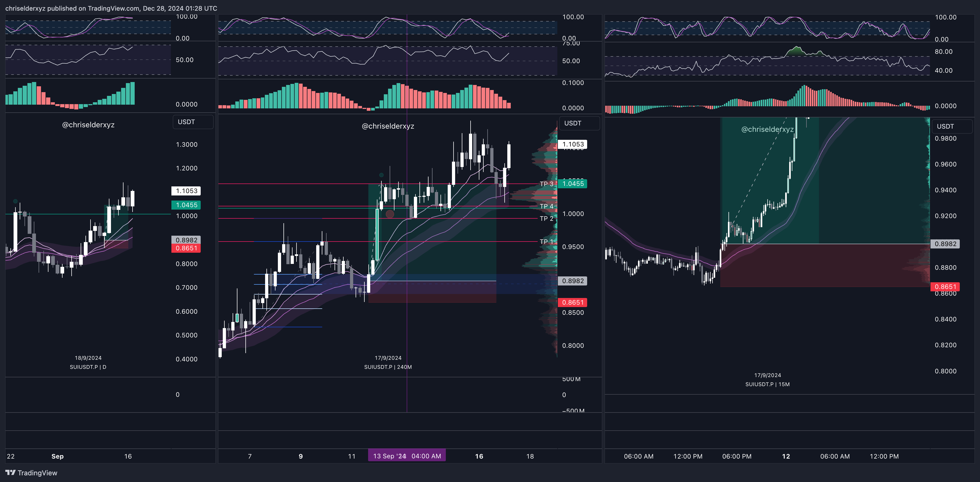Image resolution: width=980 pixels, height=482 pixels.
Task: Select the TP 4 target label
Action: (x=546, y=206)
